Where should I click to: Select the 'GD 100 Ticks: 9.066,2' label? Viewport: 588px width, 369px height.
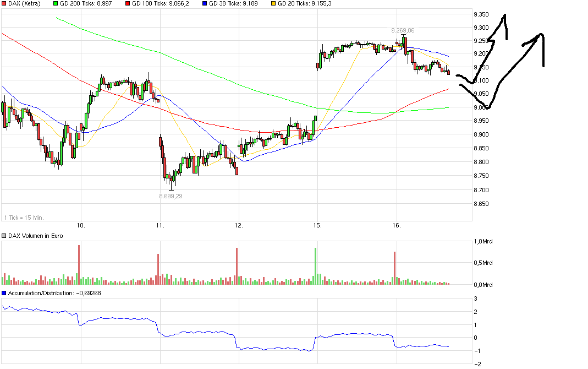[x=161, y=3]
